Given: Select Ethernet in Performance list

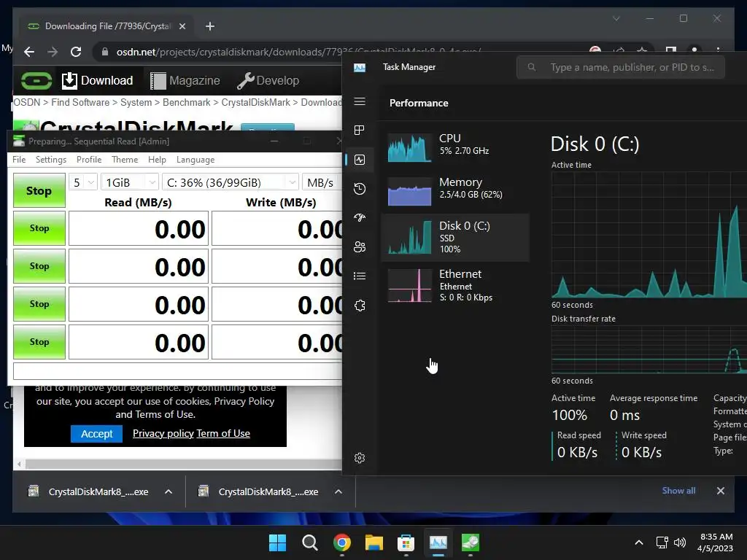Looking at the screenshot, I should (x=455, y=285).
